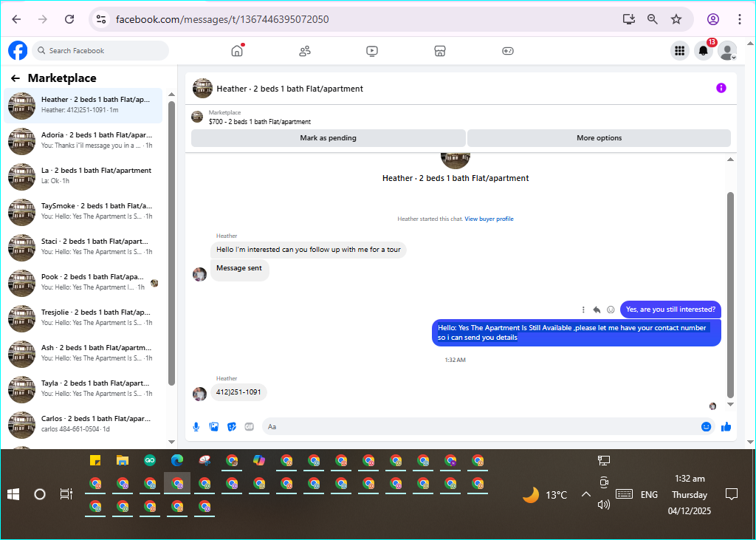Open the Gaming controller icon
756x540 pixels.
pyautogui.click(x=508, y=51)
